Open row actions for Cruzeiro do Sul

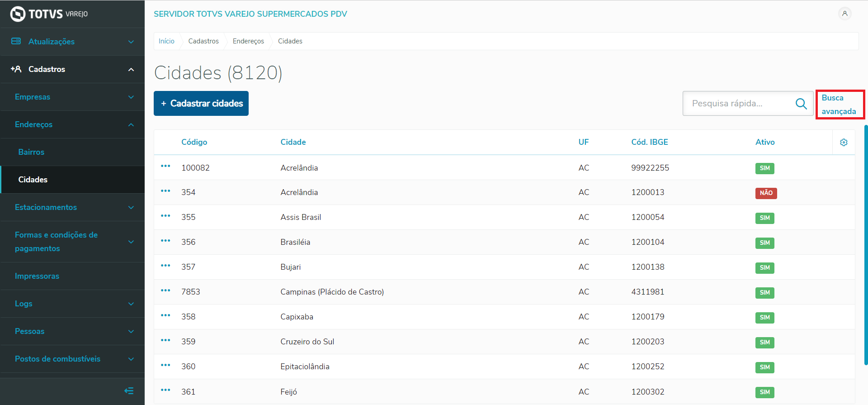165,340
